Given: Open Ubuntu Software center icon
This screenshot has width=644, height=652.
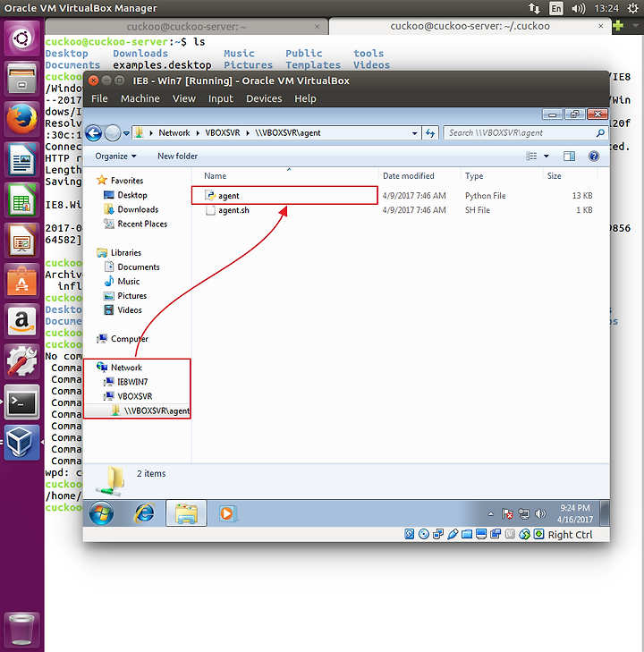Looking at the screenshot, I should [21, 281].
